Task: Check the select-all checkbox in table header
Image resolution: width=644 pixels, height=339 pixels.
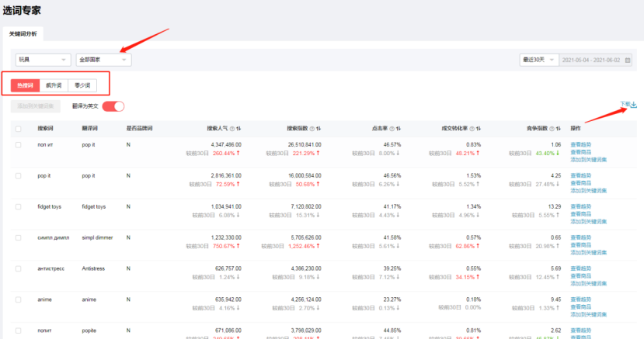Action: [x=19, y=128]
